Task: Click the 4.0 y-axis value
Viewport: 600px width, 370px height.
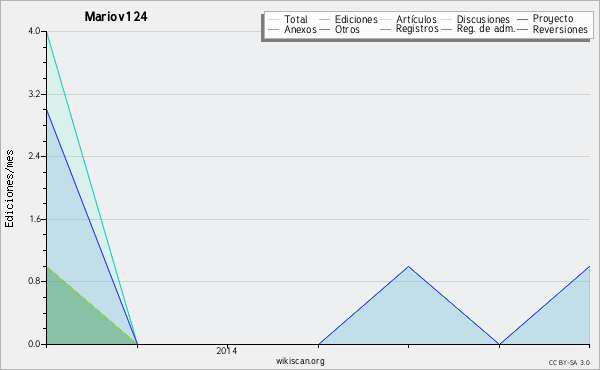Action: coord(34,31)
